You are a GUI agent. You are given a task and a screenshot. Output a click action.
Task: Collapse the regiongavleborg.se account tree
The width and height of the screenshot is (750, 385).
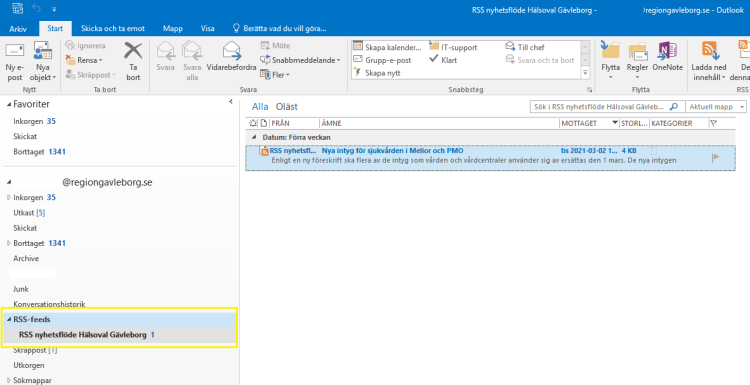9,182
